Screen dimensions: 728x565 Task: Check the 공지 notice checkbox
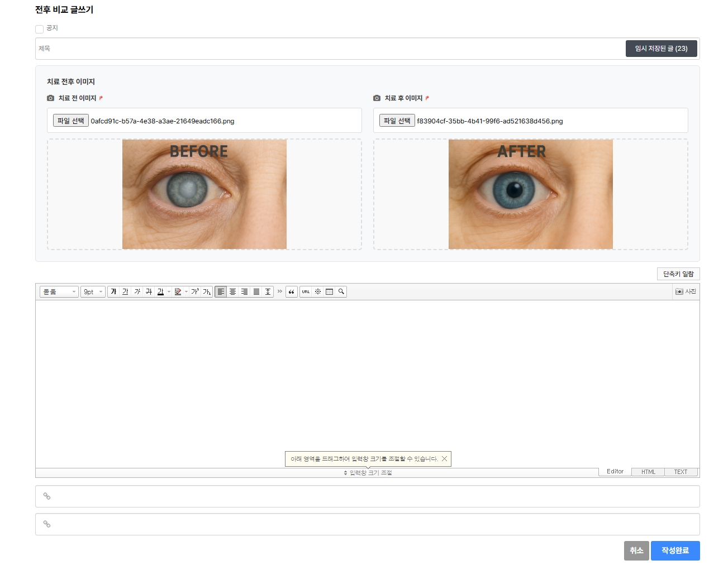pyautogui.click(x=39, y=29)
